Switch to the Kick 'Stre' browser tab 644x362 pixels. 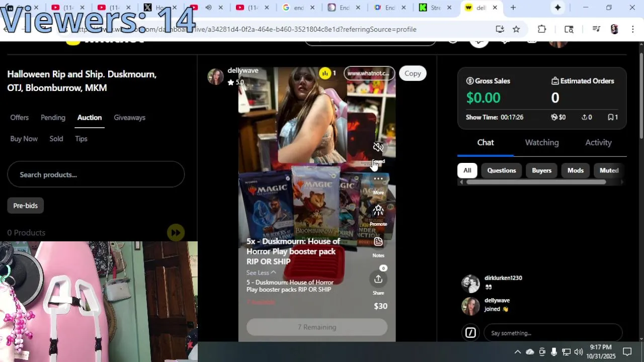point(436,8)
